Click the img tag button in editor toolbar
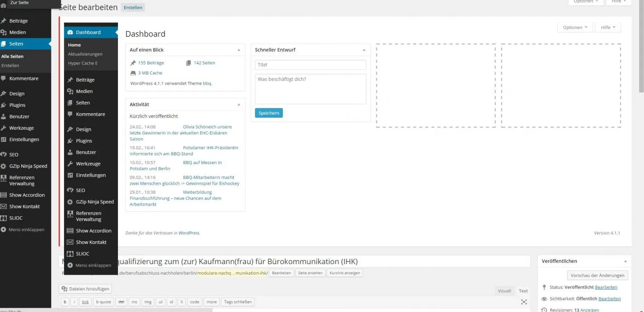This screenshot has height=312, width=644. point(148,302)
